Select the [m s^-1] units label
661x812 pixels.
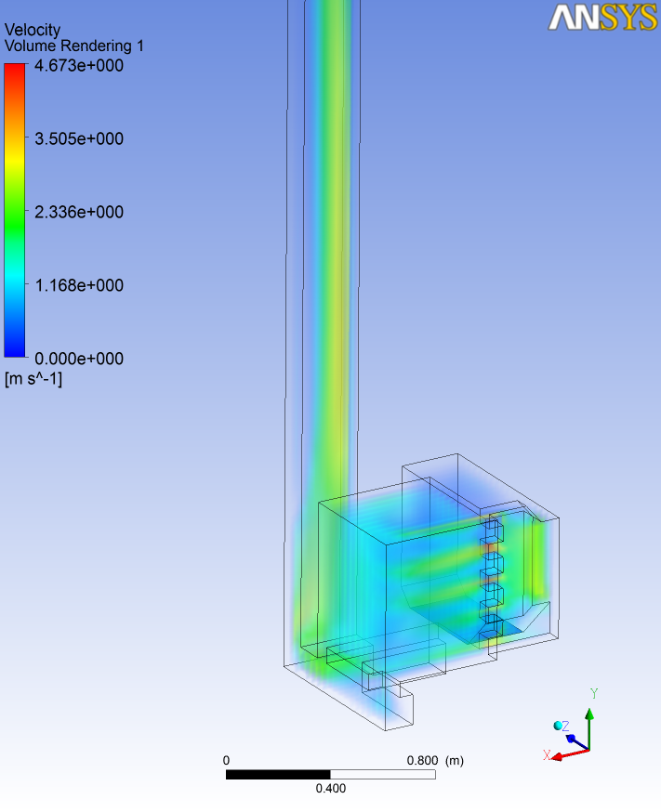[x=33, y=378]
